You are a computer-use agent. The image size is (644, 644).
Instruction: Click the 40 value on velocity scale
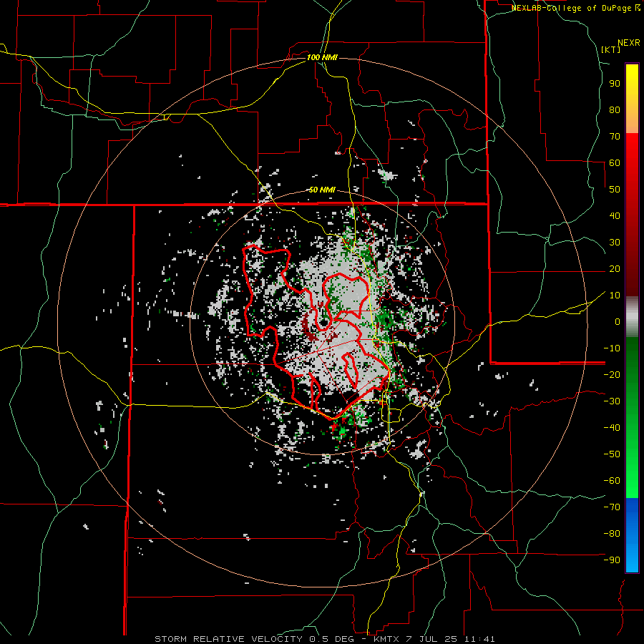coord(615,216)
